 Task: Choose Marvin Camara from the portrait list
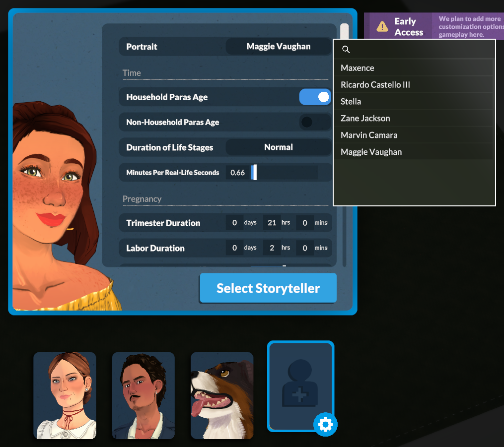click(413, 135)
